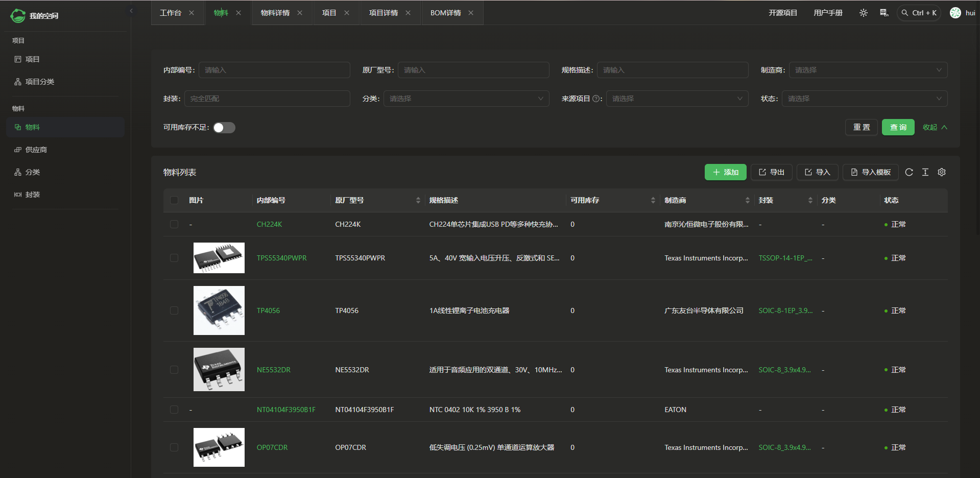Sort the table by 可用库存 column

pos(653,200)
